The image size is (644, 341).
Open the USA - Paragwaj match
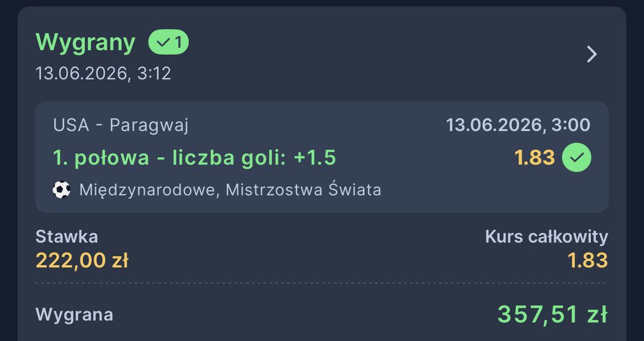[x=121, y=125]
